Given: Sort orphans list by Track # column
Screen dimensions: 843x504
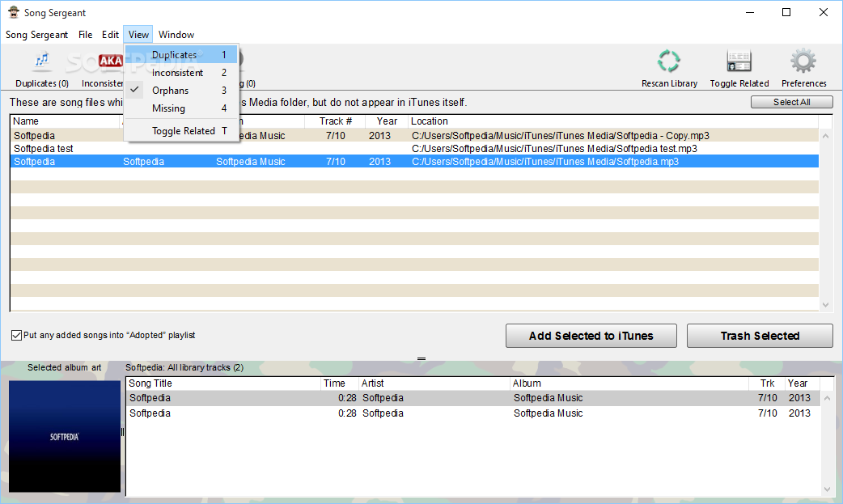Looking at the screenshot, I should pyautogui.click(x=335, y=121).
